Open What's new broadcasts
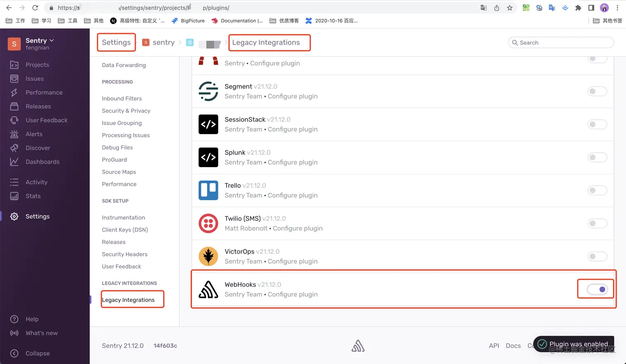The width and height of the screenshot is (626, 364). 41,333
